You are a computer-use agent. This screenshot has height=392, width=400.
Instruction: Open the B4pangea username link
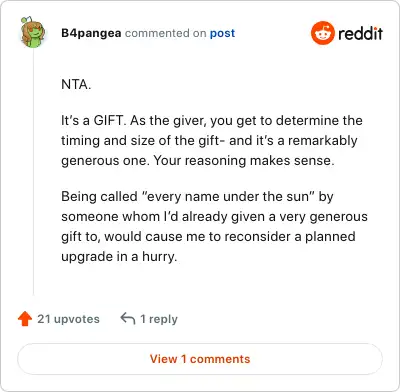pyautogui.click(x=91, y=33)
